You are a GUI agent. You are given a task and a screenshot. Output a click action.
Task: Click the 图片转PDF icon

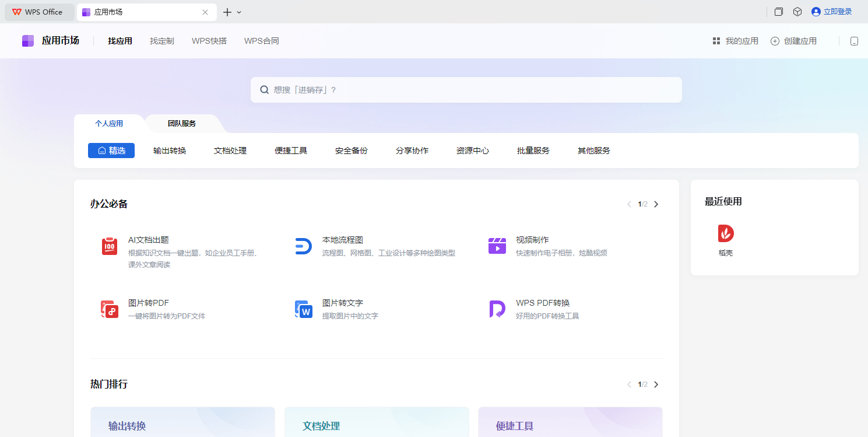pyautogui.click(x=110, y=309)
